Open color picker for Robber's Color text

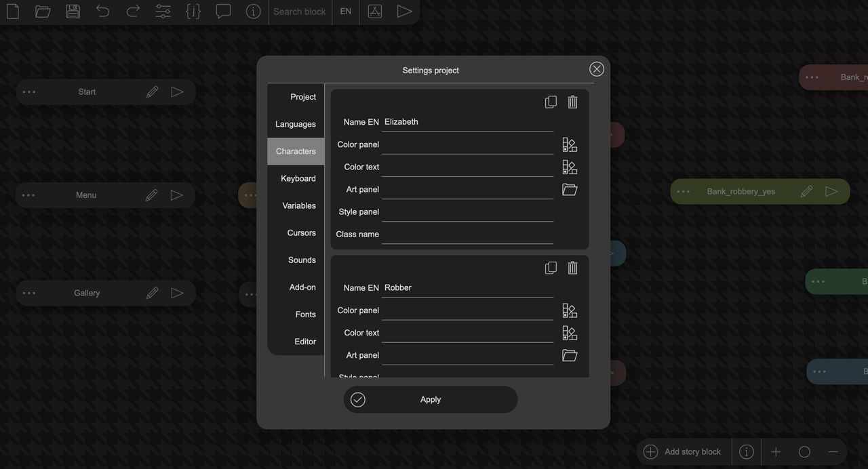click(570, 333)
